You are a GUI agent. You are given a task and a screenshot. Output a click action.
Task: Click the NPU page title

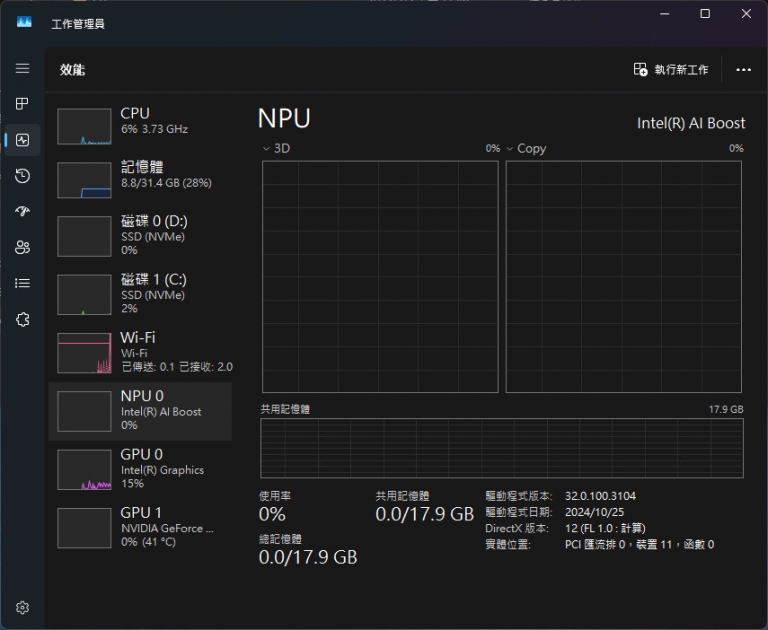coord(284,119)
